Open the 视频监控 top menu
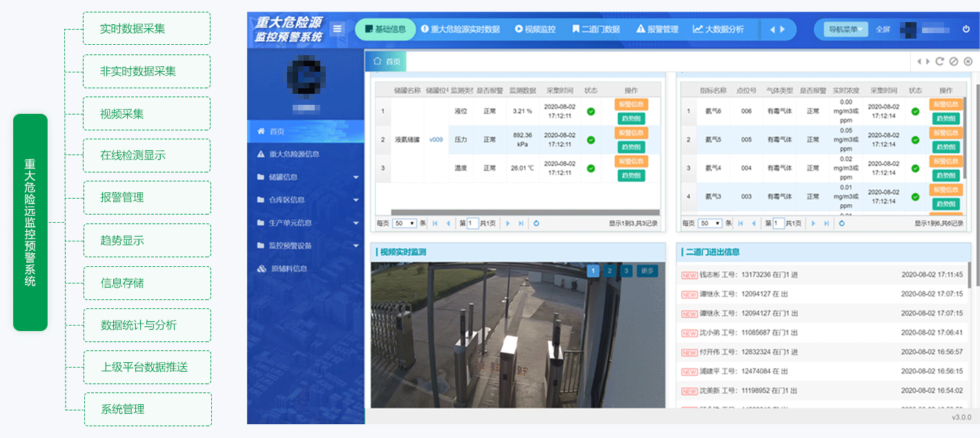The image size is (980, 438). tap(535, 30)
